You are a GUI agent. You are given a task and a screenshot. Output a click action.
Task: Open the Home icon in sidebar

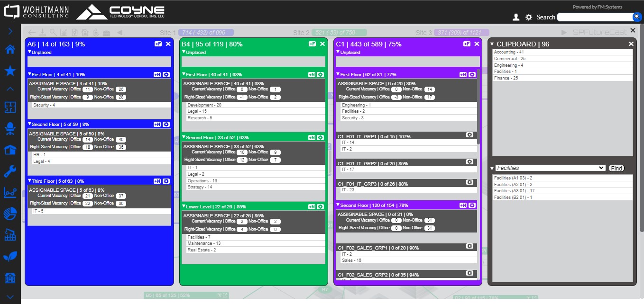tap(10, 50)
